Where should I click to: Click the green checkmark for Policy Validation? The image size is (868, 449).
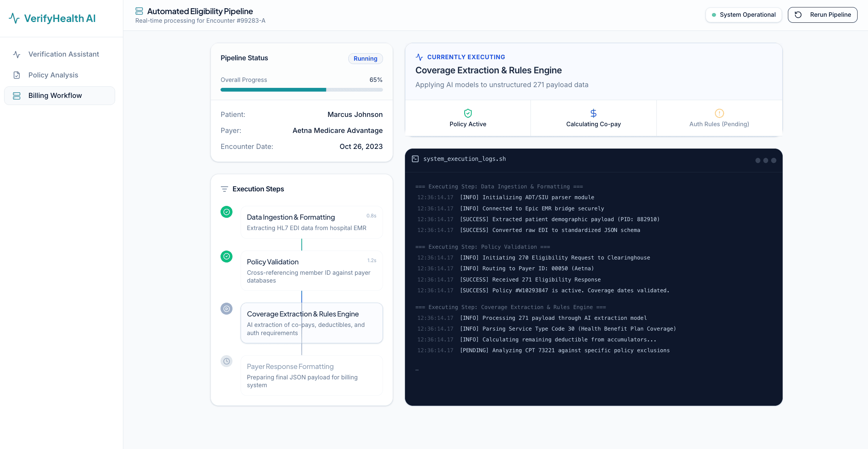[x=226, y=257]
